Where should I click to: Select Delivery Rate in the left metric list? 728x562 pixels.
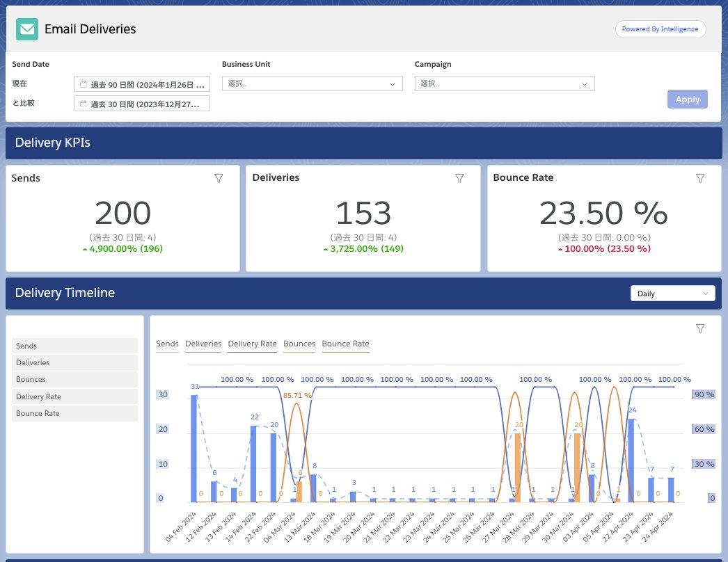pos(74,396)
